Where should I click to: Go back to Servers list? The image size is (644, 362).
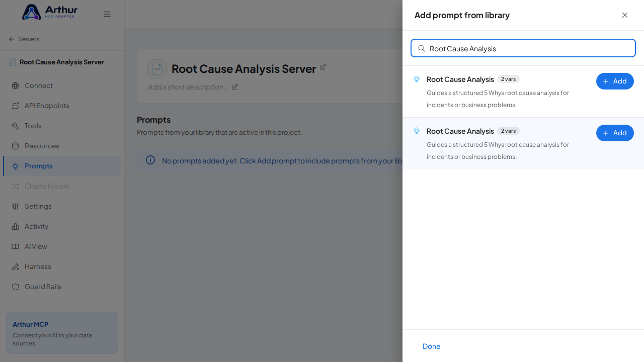click(x=24, y=39)
